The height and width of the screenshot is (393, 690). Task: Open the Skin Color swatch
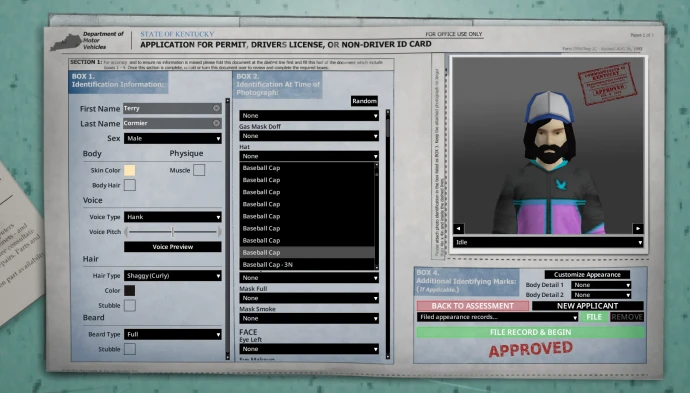pos(129,170)
